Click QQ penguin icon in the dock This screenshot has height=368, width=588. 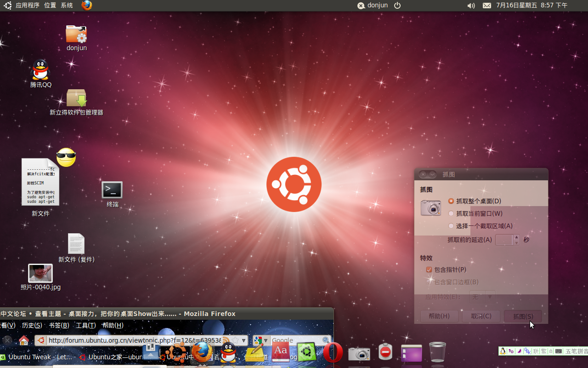click(x=228, y=353)
